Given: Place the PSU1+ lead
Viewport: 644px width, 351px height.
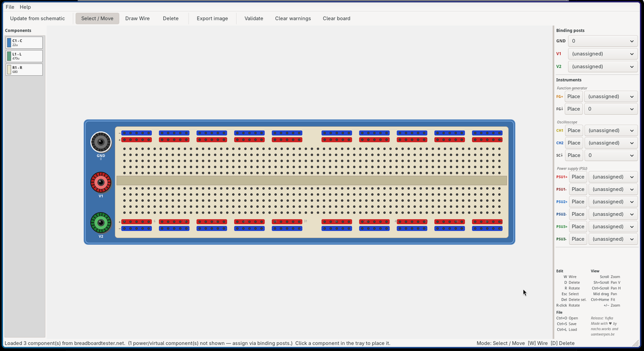Looking at the screenshot, I should [x=578, y=177].
